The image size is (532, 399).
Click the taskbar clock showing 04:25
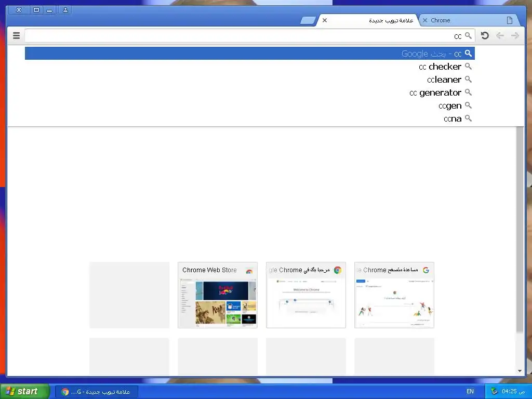pos(513,391)
